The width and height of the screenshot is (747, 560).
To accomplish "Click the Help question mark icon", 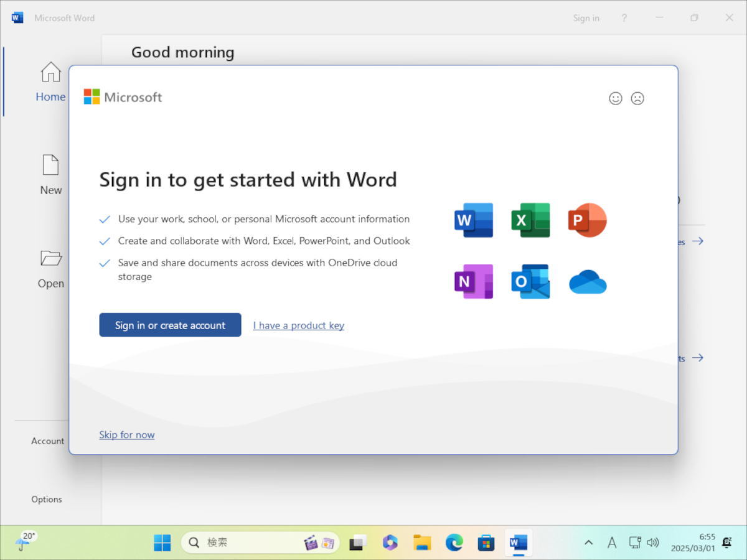I will pos(624,18).
